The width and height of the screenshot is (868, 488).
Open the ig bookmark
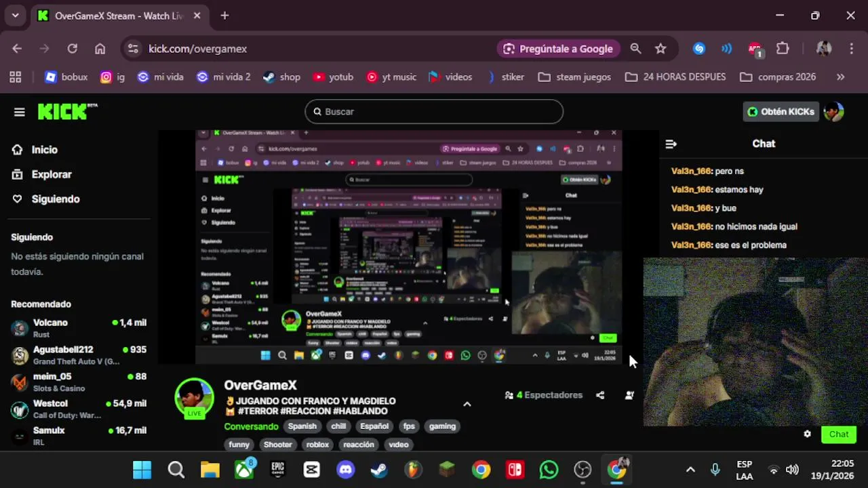click(x=113, y=77)
